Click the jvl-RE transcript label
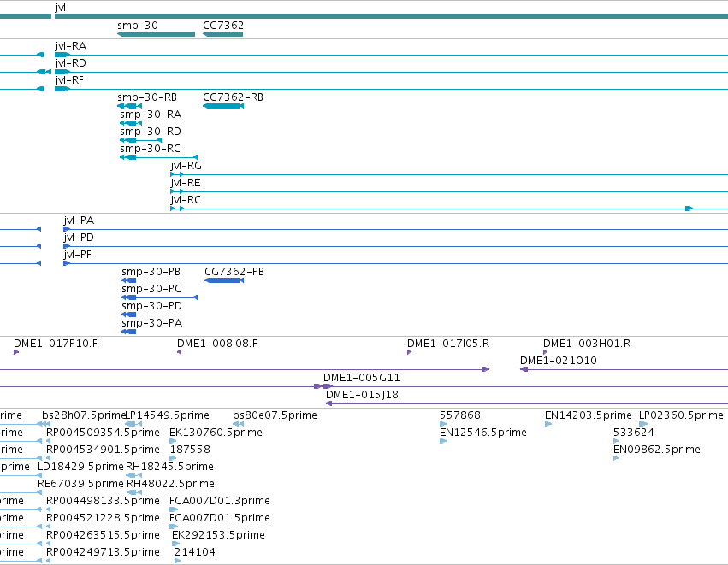 click(x=186, y=183)
